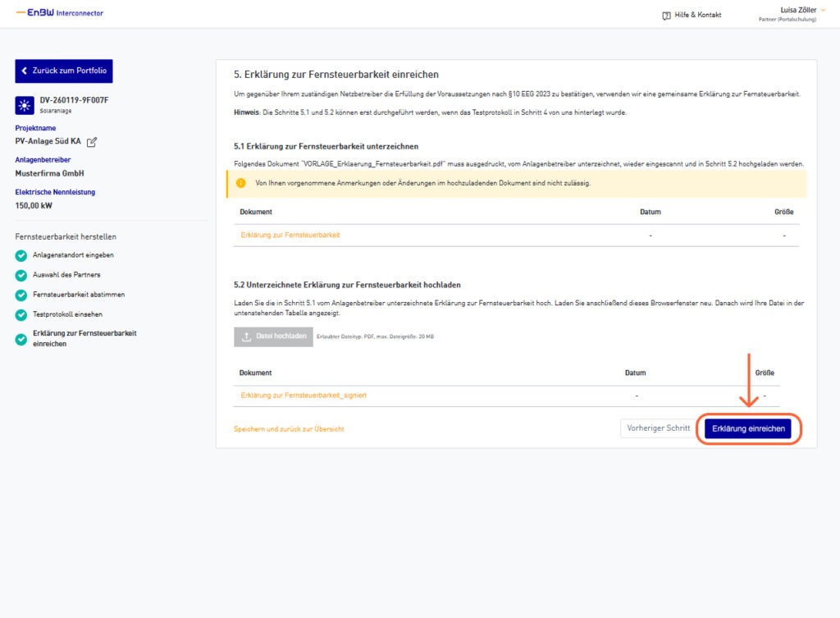The width and height of the screenshot is (840, 618).
Task: Expand the Luisa Zöller user menu chevron
Action: click(x=823, y=10)
